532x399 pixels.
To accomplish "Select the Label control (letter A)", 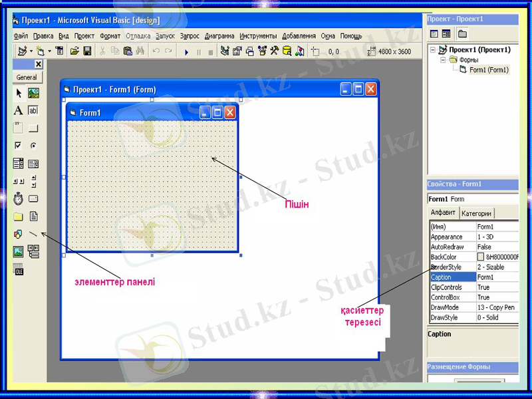I will pos(19,111).
